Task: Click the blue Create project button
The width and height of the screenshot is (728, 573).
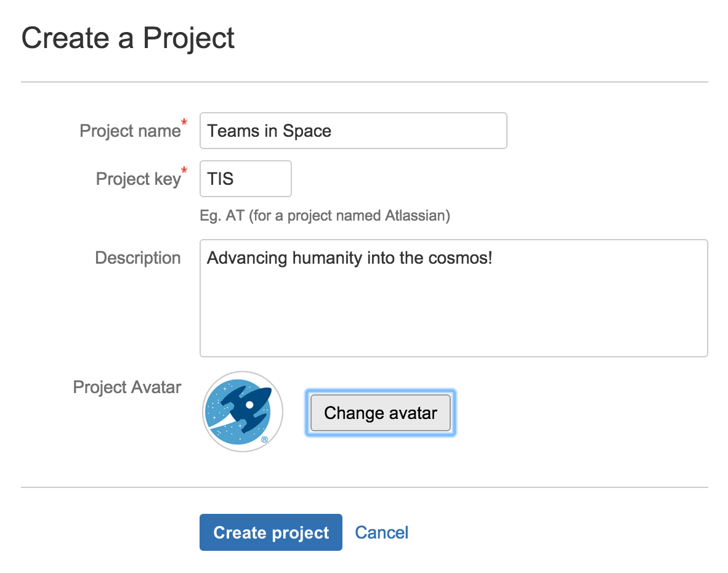Action: pos(270,532)
